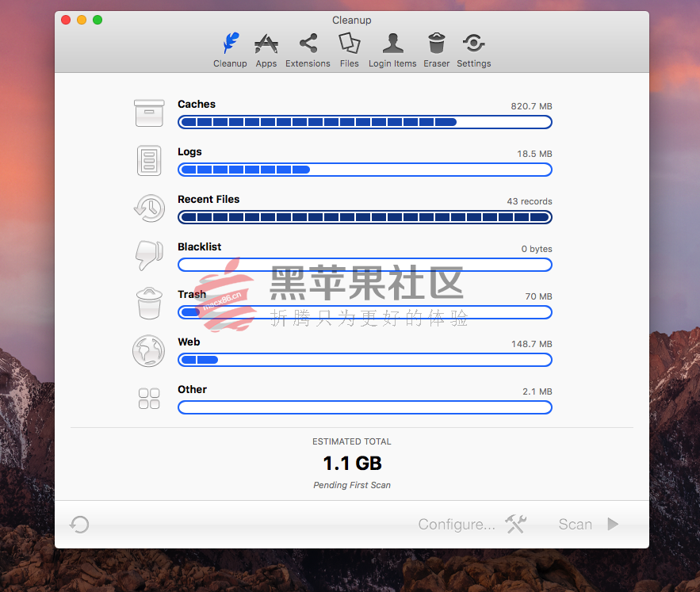Click the 70 MB trash size

point(538,296)
